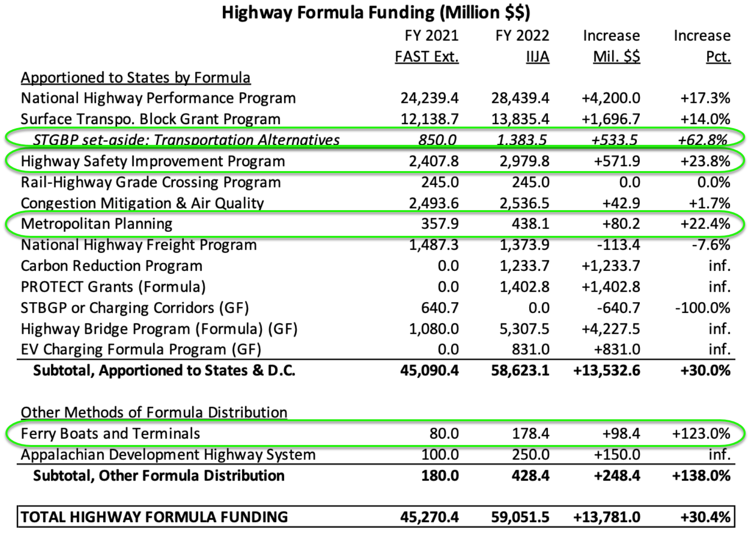Select 'Apportioned to States by Formula' heading

click(x=135, y=78)
